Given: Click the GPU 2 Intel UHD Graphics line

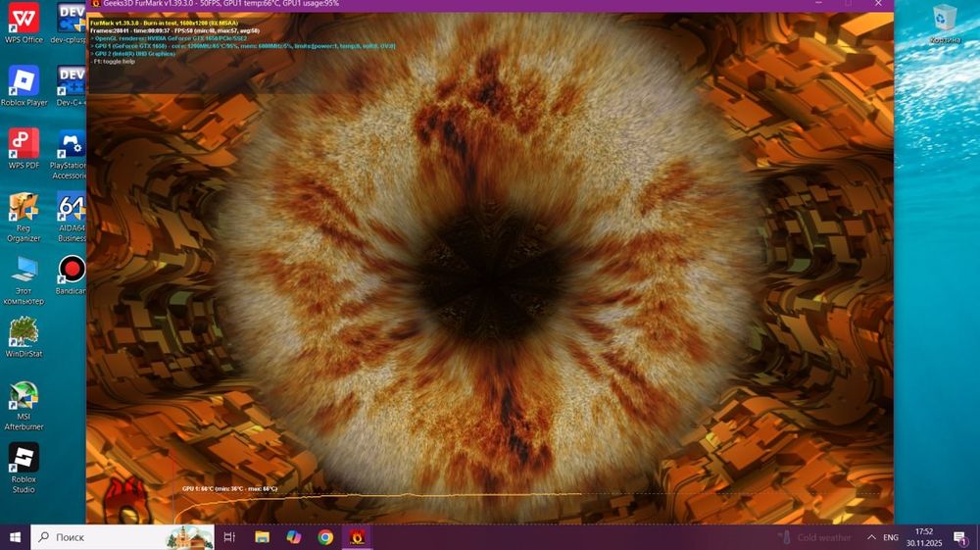Looking at the screenshot, I should pos(133,54).
